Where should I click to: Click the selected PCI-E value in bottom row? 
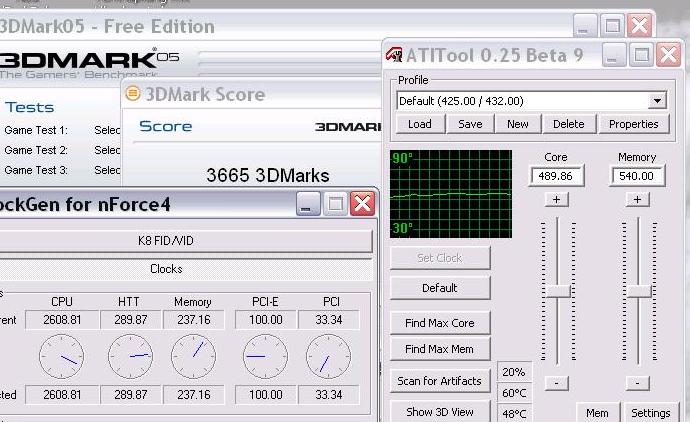pyautogui.click(x=266, y=395)
